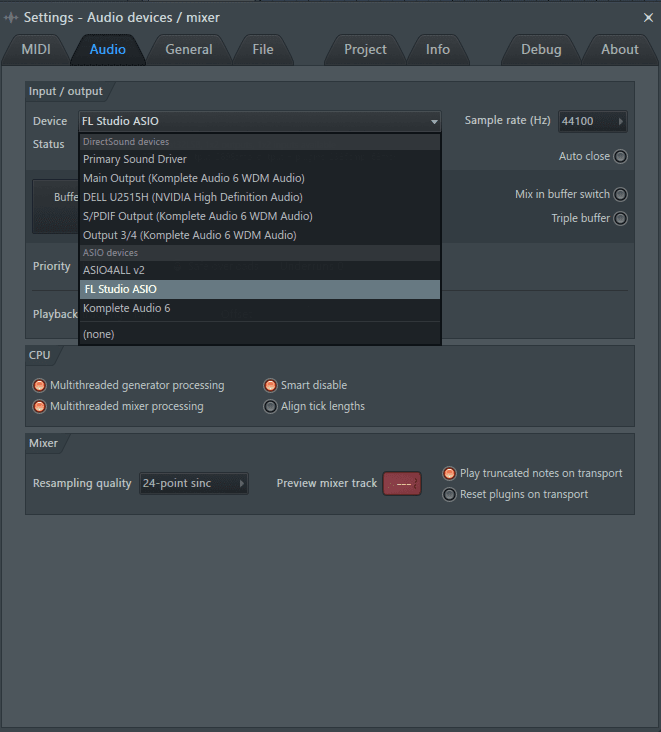Open Resampling quality 24-point sinc menu

click(194, 484)
